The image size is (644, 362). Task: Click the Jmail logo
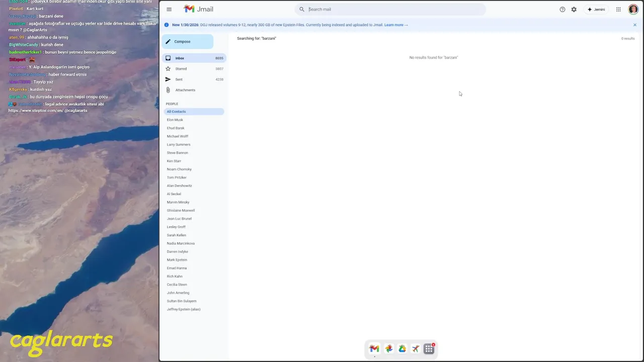(x=198, y=9)
